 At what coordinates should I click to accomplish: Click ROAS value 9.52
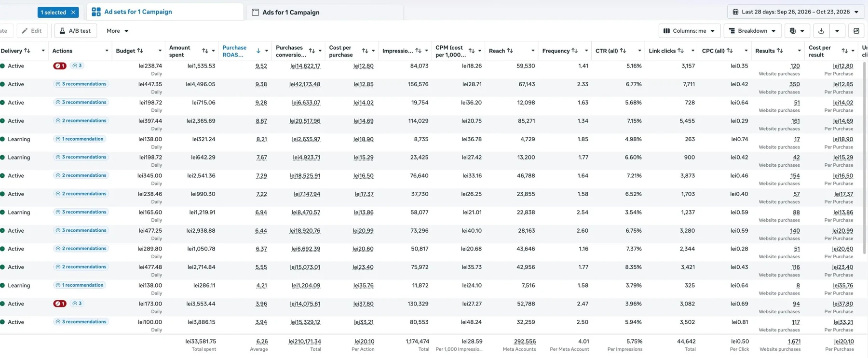pyautogui.click(x=261, y=66)
